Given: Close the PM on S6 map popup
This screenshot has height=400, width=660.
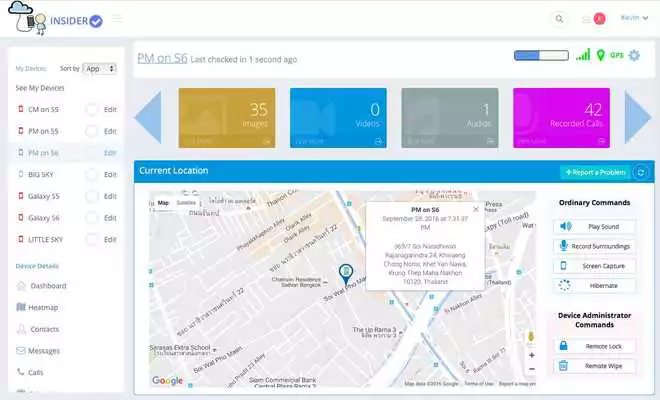Looking at the screenshot, I should coord(476,209).
